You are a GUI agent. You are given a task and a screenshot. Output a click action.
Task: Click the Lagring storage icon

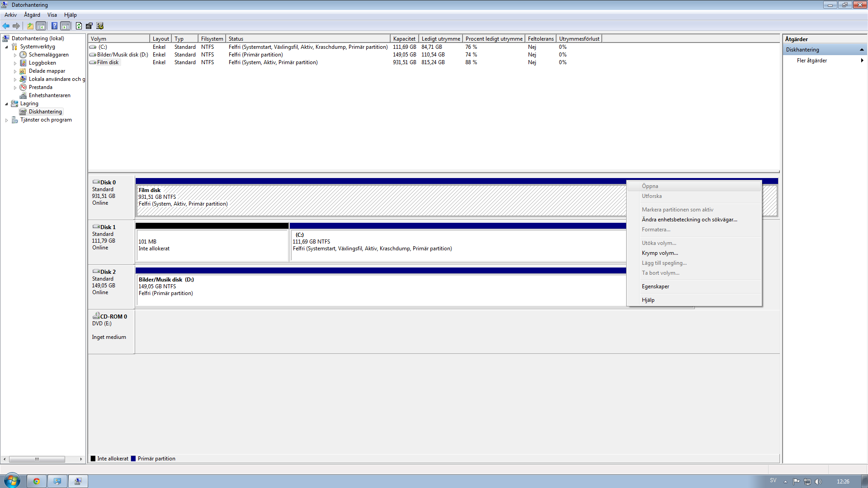[x=14, y=103]
